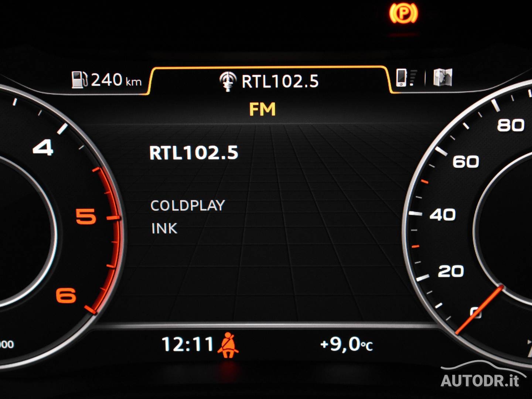Click the white 4 on the tachometer

[43, 148]
